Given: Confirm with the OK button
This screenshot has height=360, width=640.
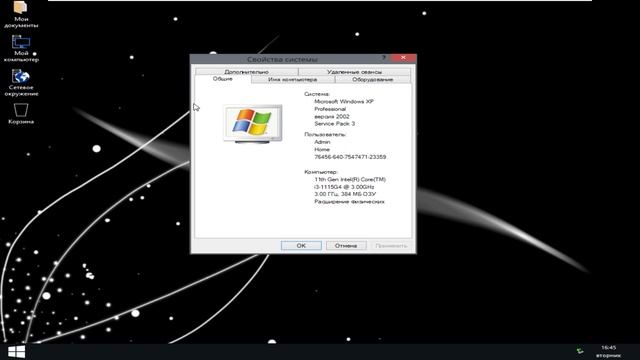Looking at the screenshot, I should click(x=301, y=246).
